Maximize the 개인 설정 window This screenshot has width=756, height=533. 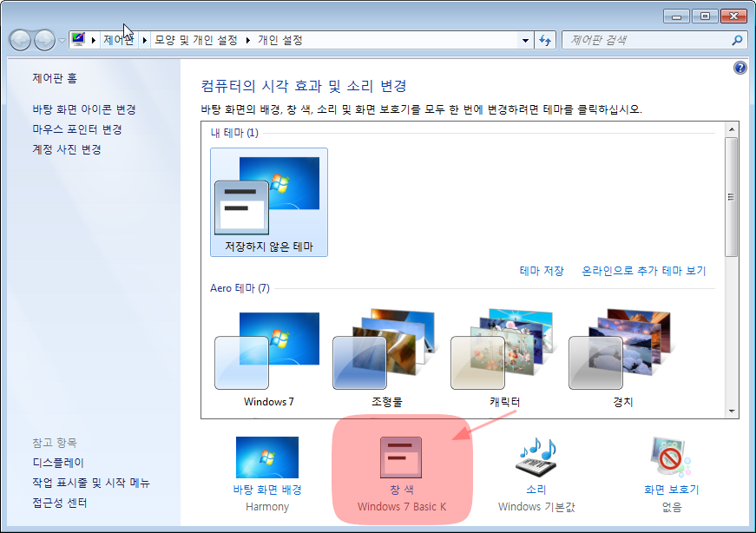click(x=705, y=16)
